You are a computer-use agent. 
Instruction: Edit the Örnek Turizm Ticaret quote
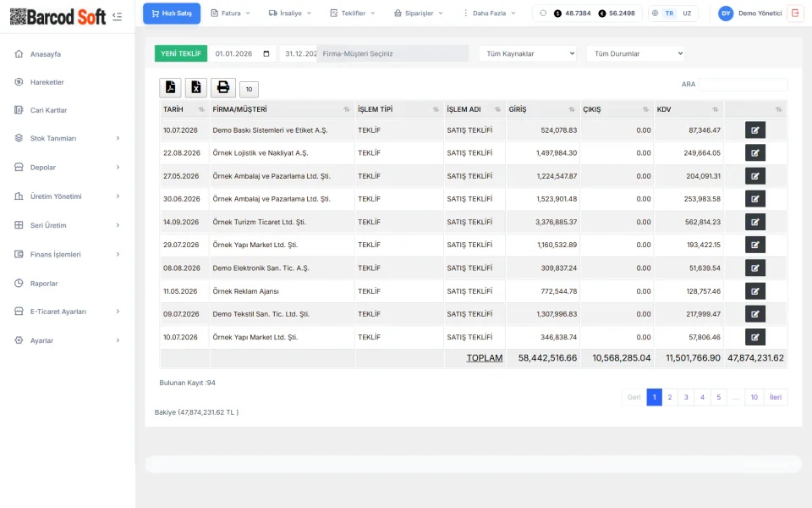(755, 222)
